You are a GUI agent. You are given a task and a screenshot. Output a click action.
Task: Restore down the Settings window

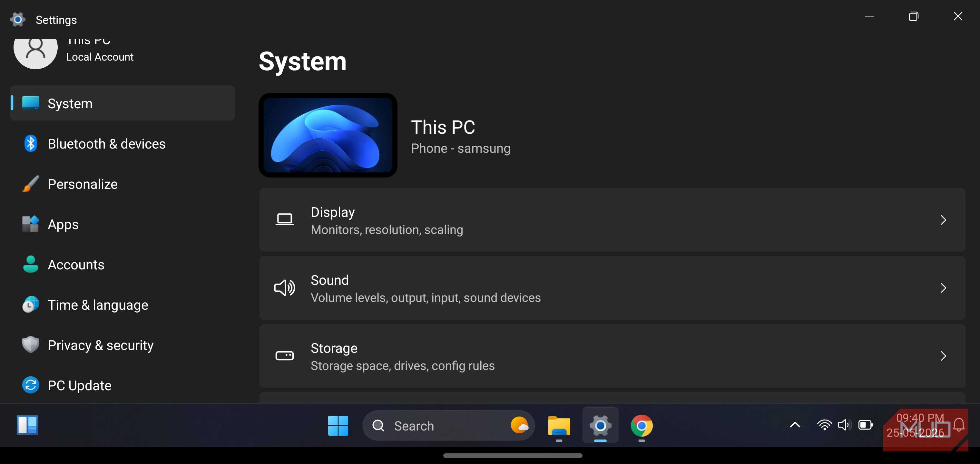[913, 16]
